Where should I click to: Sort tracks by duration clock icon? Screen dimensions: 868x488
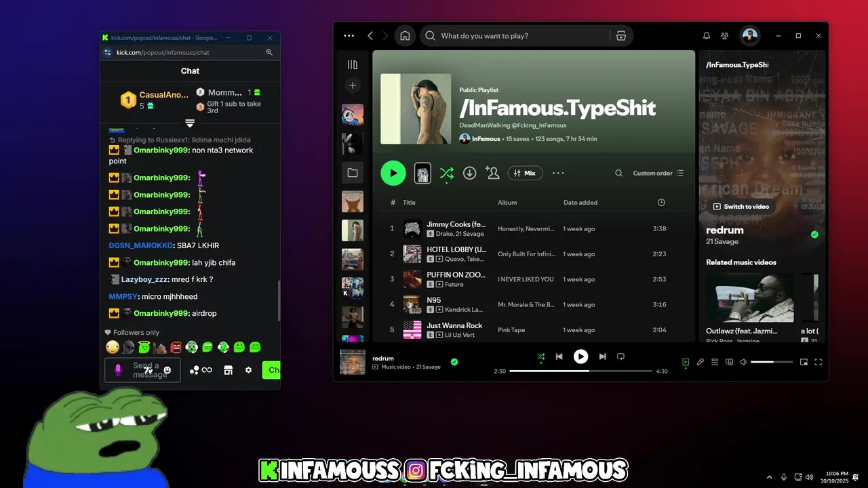click(661, 202)
